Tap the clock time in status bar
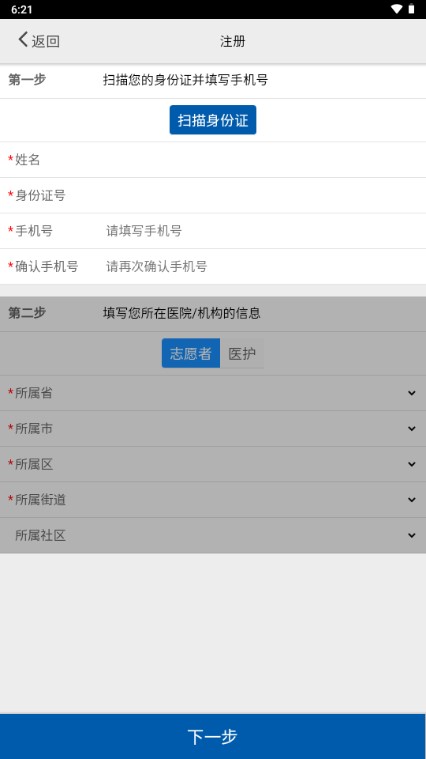 click(21, 9)
